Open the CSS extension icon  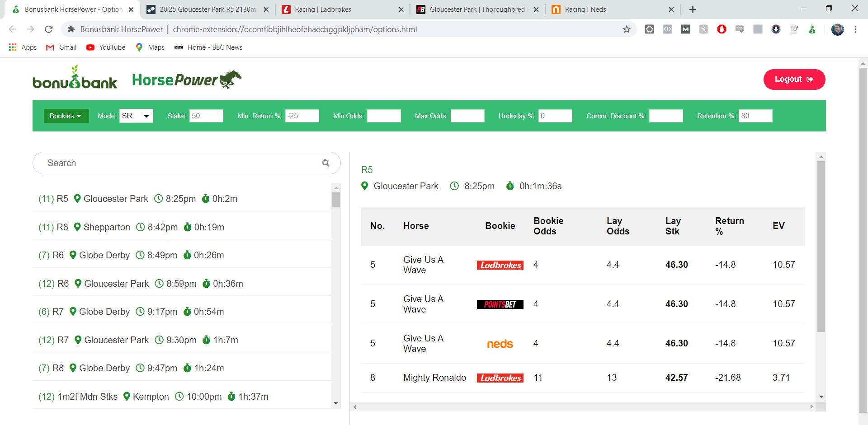pos(740,29)
